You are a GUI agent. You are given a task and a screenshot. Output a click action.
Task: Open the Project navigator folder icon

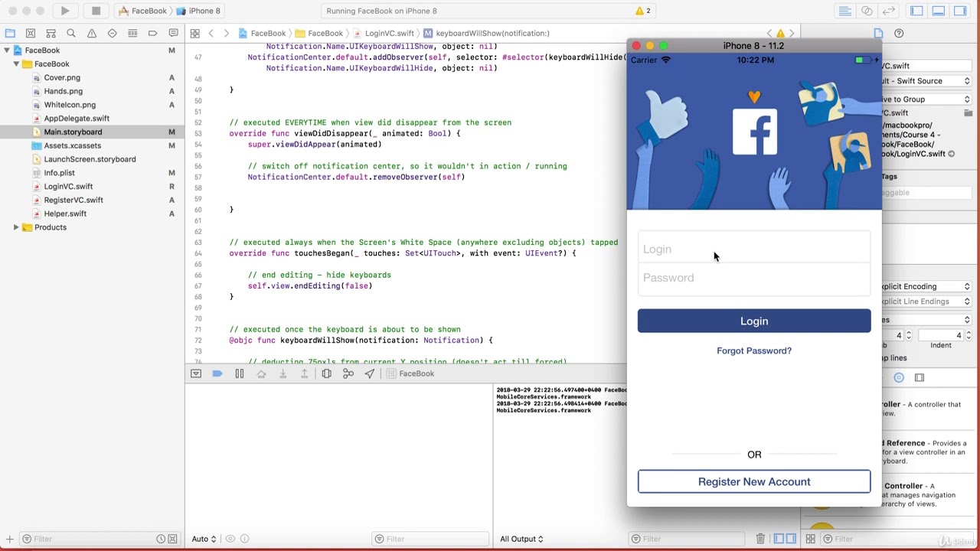(x=10, y=33)
